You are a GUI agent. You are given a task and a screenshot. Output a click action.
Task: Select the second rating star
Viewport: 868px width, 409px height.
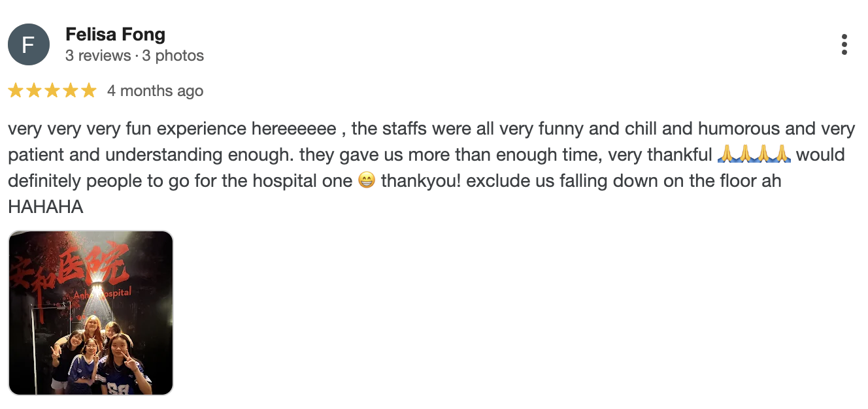click(x=34, y=91)
